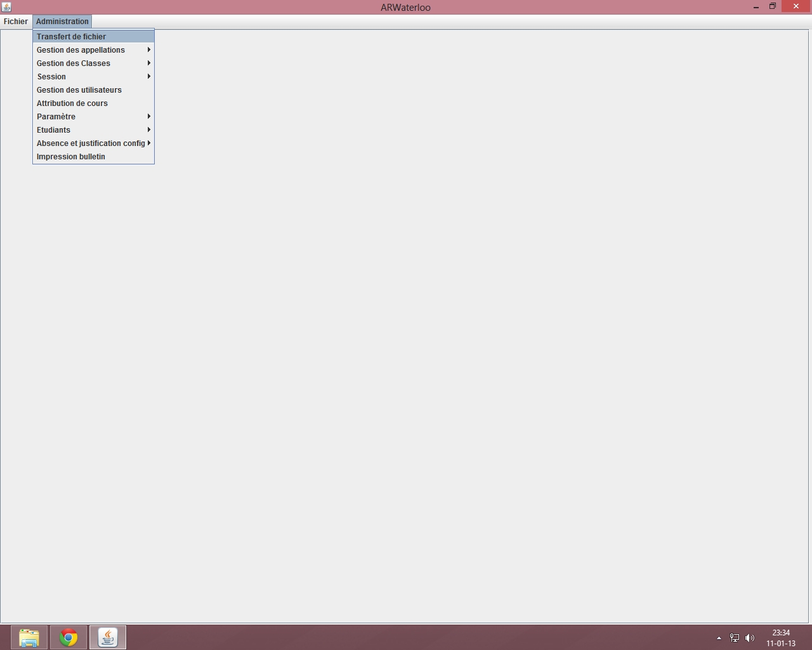
Task: Click the Java application taskbar icon
Action: (108, 637)
